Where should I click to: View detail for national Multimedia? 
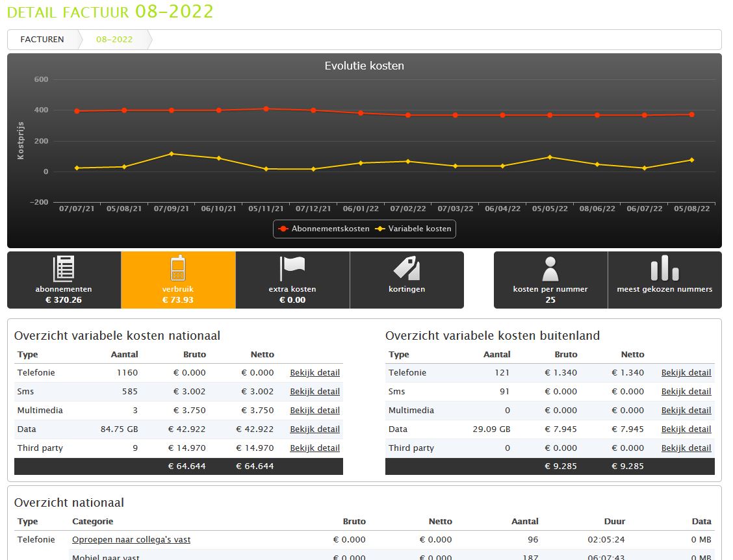pos(315,410)
